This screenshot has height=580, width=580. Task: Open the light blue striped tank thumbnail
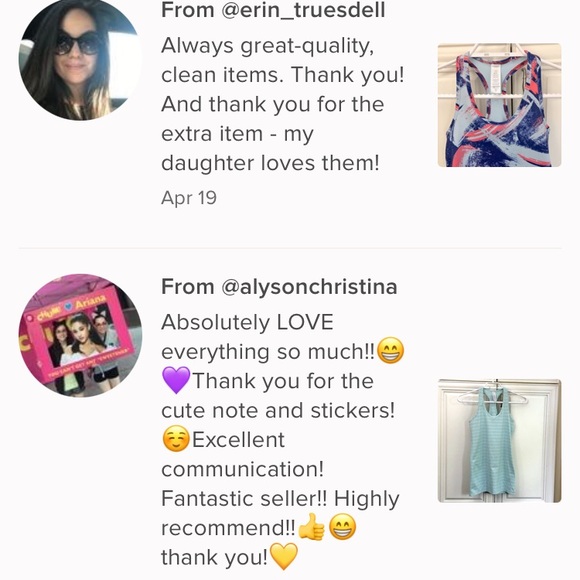499,441
